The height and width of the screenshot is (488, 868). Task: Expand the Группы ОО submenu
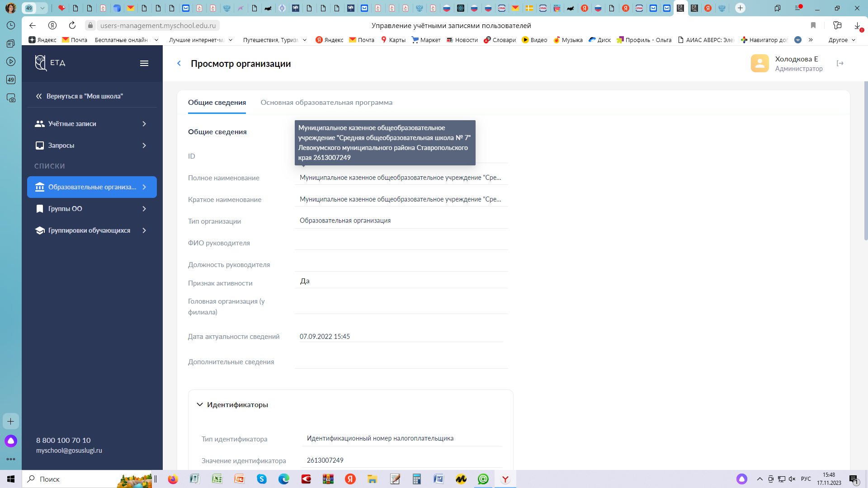[x=144, y=209]
